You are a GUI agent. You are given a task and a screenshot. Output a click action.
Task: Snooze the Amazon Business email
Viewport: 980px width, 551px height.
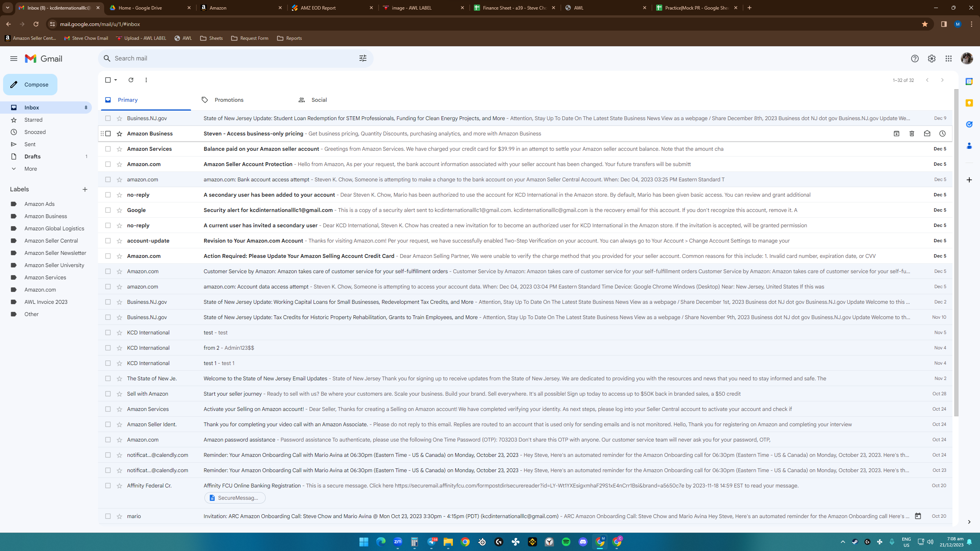pos(942,134)
